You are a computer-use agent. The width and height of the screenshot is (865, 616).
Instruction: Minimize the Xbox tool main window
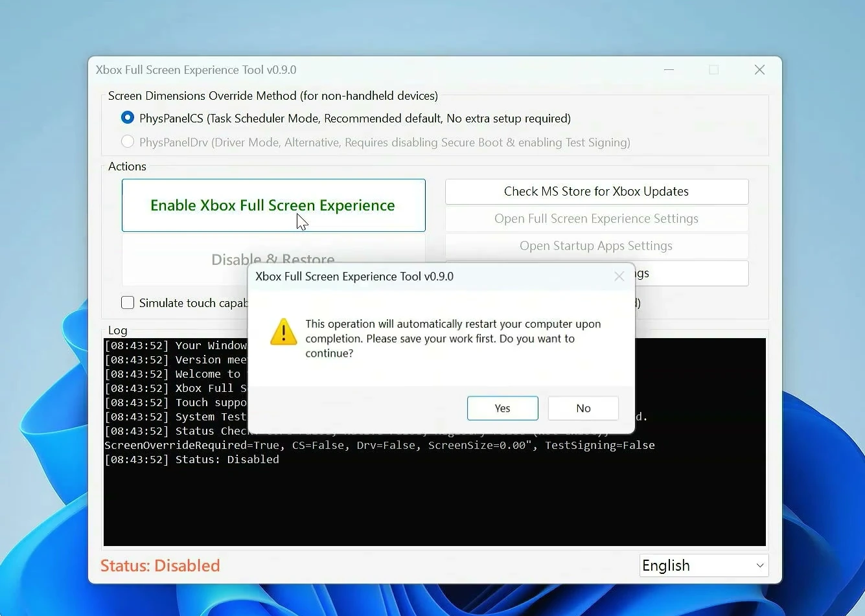click(x=669, y=70)
